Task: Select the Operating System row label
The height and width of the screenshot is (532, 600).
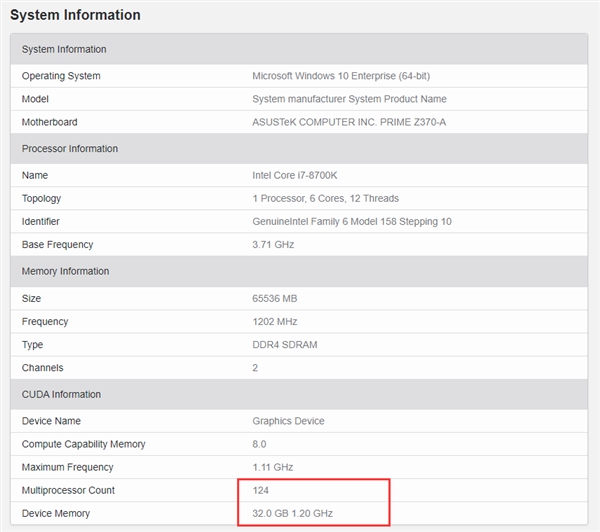Action: 61,76
